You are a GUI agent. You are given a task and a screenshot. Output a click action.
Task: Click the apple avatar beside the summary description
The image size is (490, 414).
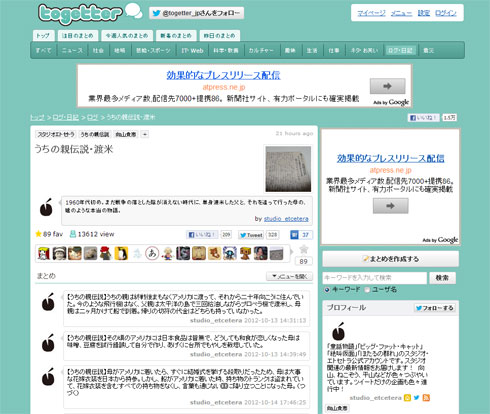point(46,207)
